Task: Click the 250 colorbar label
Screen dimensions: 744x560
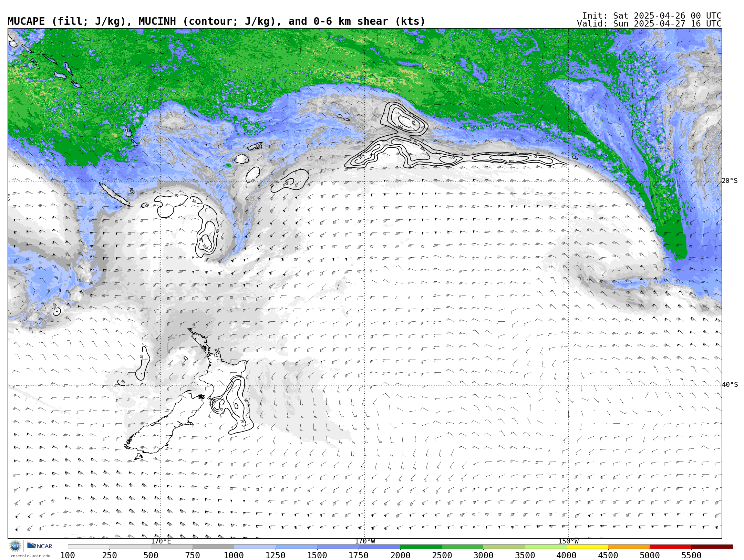Action: click(109, 555)
